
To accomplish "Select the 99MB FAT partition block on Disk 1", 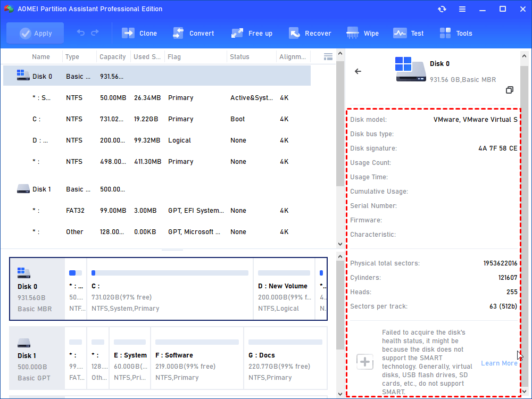I will (76, 358).
